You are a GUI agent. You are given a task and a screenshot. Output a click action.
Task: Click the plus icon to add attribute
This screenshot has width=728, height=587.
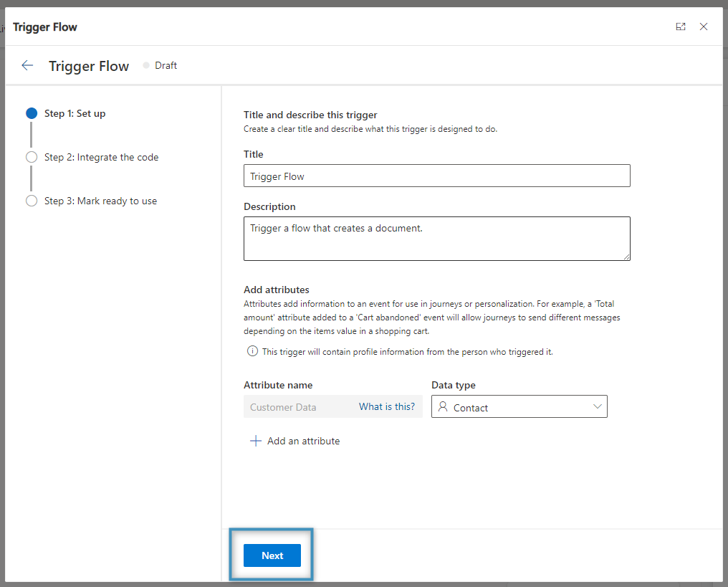256,441
